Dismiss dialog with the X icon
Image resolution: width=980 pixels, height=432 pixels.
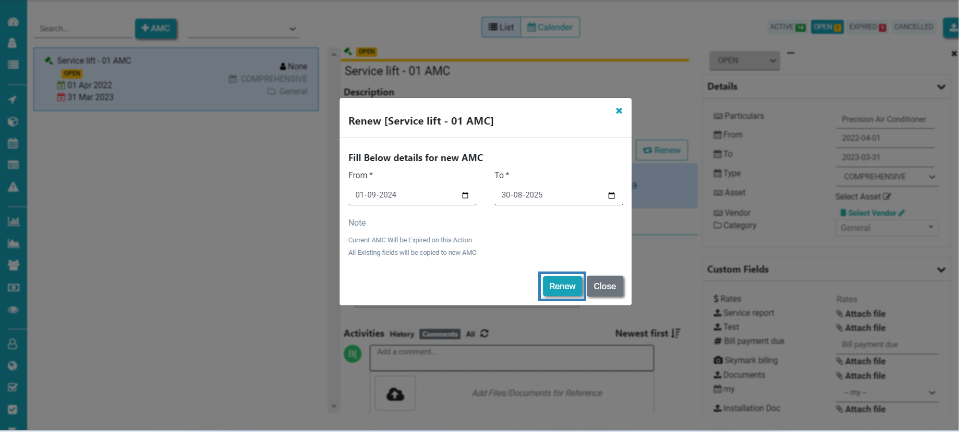(619, 110)
